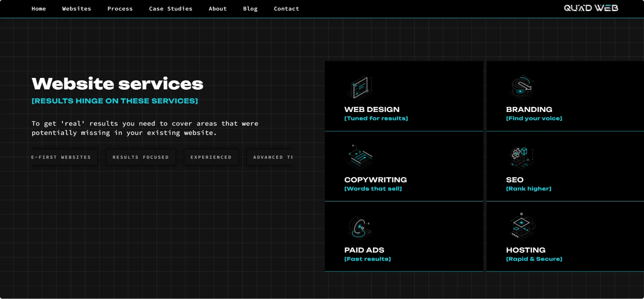Click the Advanced tag in marquee
Viewport: 644px width, 299px height.
tap(269, 157)
